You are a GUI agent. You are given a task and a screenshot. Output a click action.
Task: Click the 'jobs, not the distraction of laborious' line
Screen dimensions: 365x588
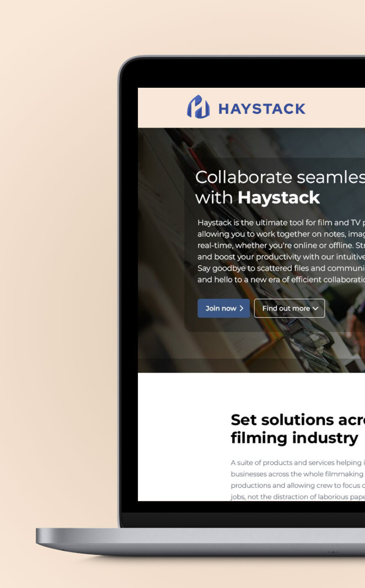[x=298, y=497]
